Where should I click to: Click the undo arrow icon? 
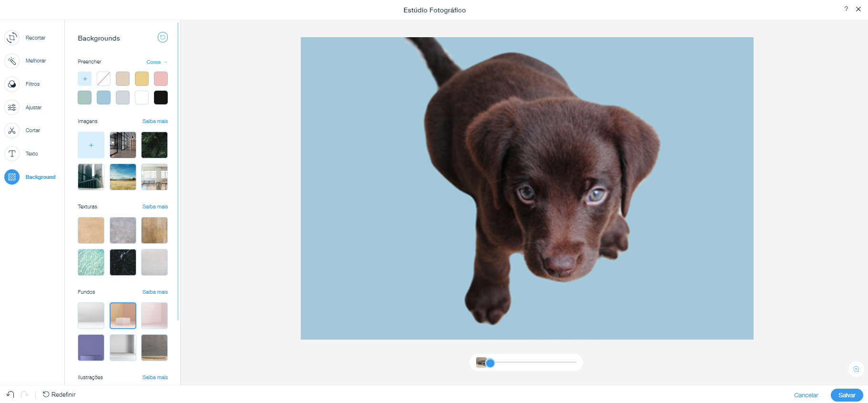coord(10,394)
